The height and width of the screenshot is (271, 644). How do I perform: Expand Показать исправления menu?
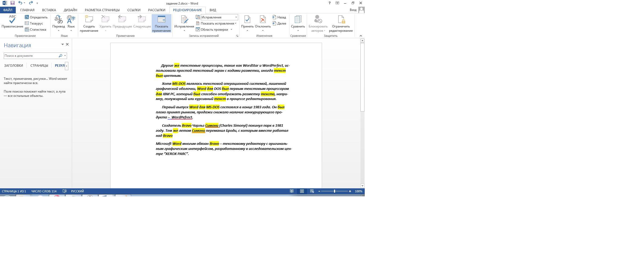click(216, 23)
